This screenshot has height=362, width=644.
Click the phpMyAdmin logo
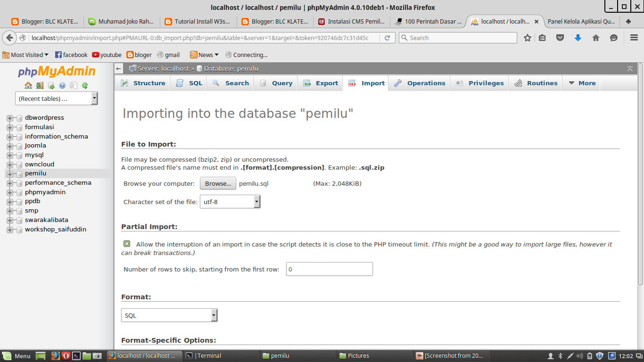point(57,72)
